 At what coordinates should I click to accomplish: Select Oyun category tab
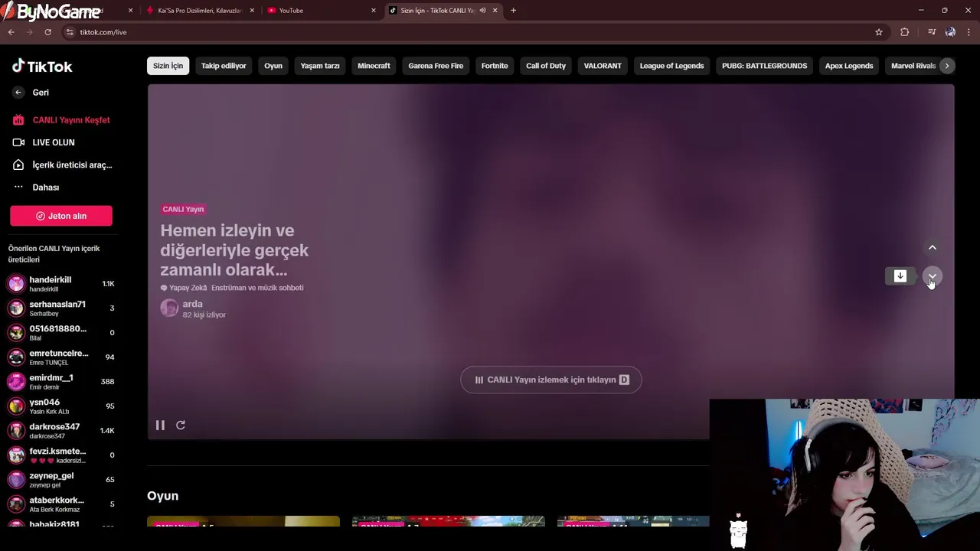coord(273,66)
